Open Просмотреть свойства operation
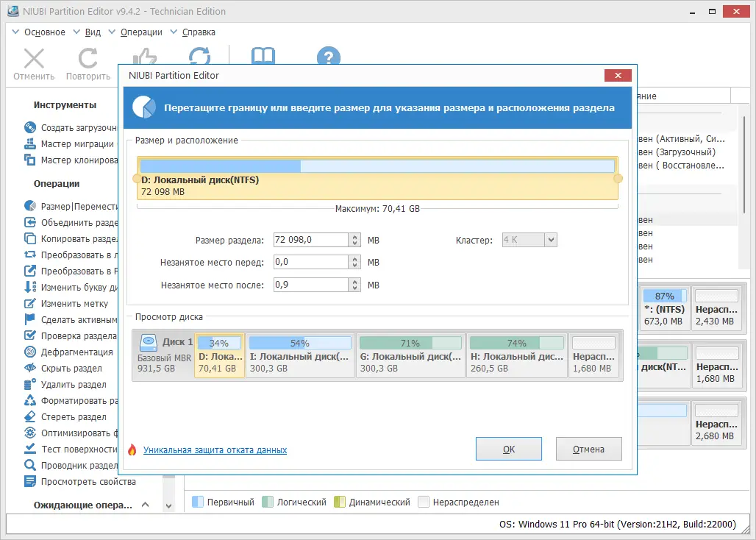Screen dimensions: 756x540 click(80, 482)
